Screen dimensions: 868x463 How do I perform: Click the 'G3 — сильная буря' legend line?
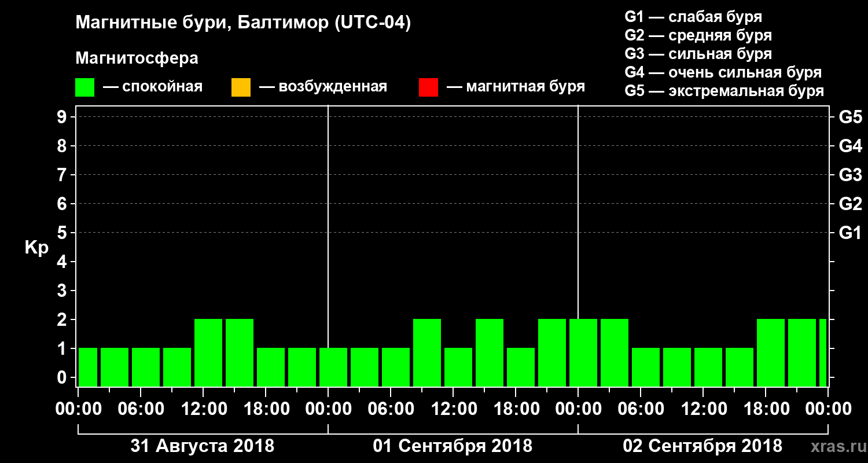pos(698,54)
